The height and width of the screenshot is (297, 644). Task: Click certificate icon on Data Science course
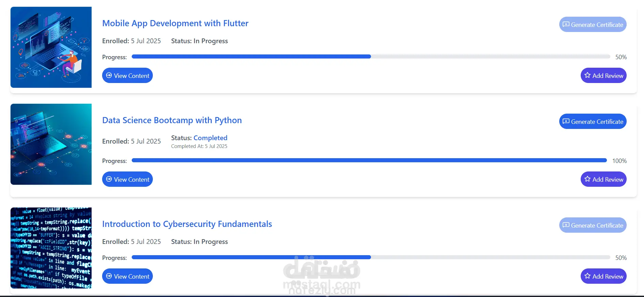(566, 121)
